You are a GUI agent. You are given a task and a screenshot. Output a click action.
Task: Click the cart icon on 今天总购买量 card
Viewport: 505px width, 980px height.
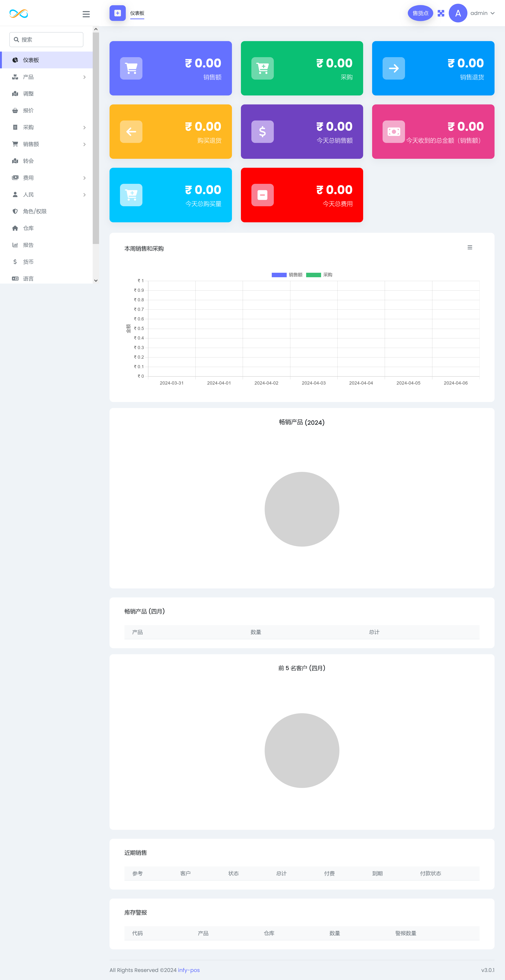[x=131, y=195]
